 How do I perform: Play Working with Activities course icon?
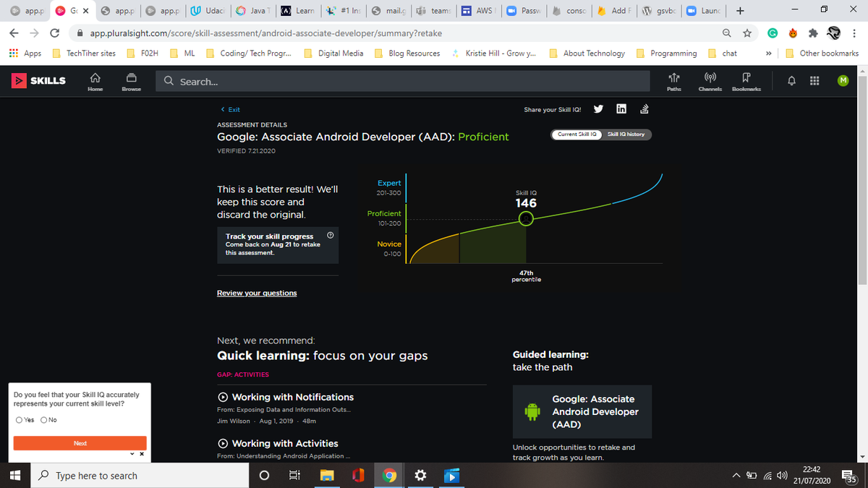point(224,443)
